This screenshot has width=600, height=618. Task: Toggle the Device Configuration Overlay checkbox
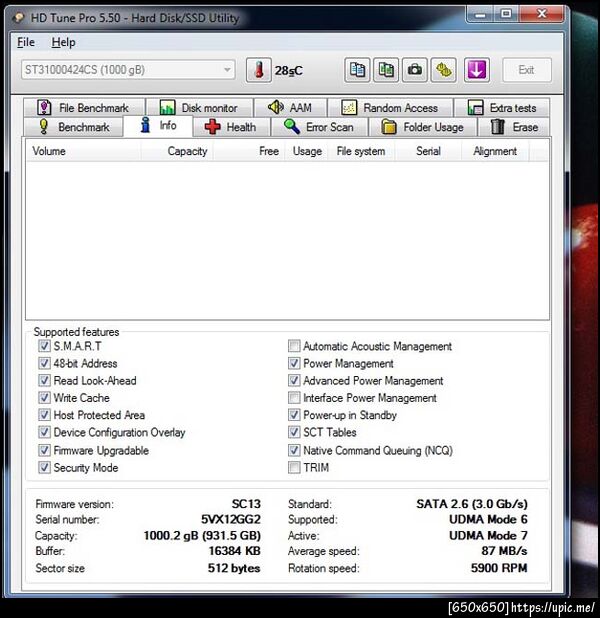44,432
